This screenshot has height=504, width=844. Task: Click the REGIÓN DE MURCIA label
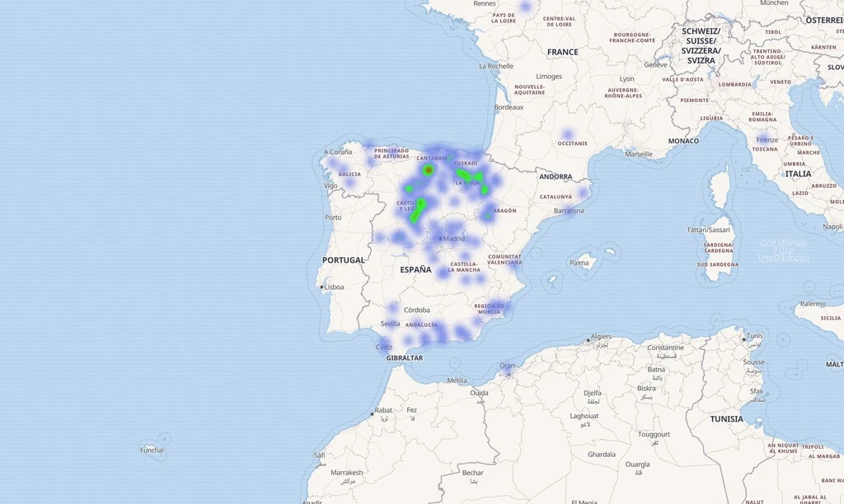tap(490, 310)
